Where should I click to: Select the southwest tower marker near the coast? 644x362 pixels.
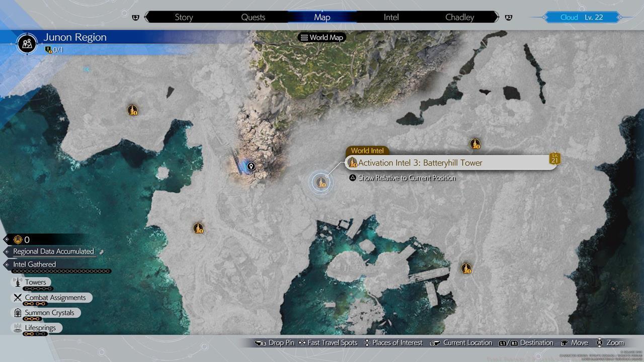[x=199, y=228]
